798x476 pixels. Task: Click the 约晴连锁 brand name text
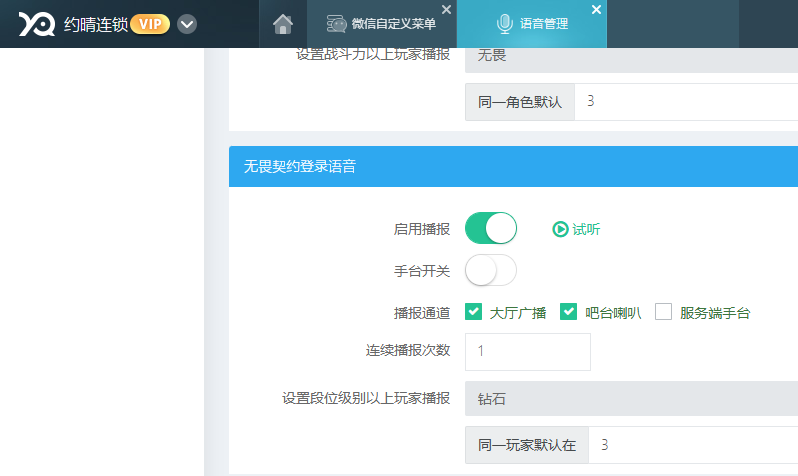[x=96, y=24]
